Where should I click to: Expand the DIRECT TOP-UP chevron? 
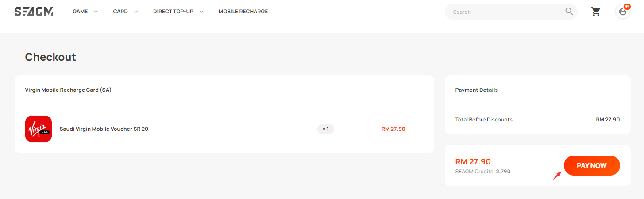[x=201, y=12]
